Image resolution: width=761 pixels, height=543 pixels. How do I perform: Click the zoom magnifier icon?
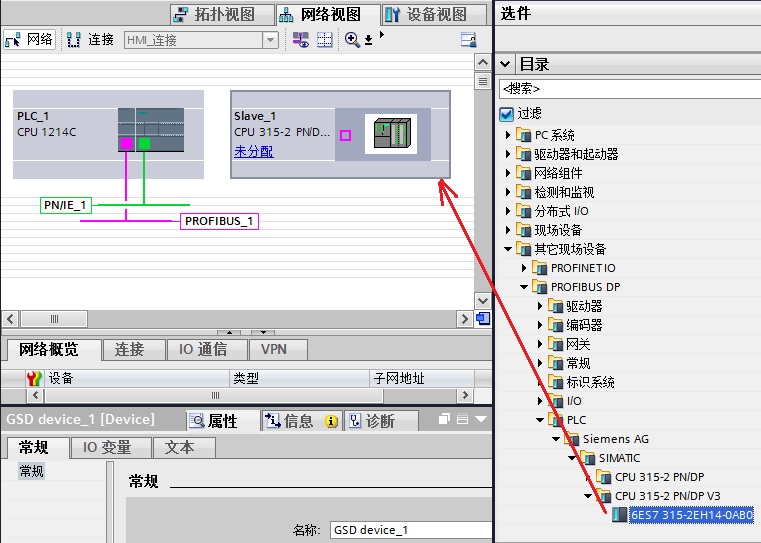(x=352, y=40)
